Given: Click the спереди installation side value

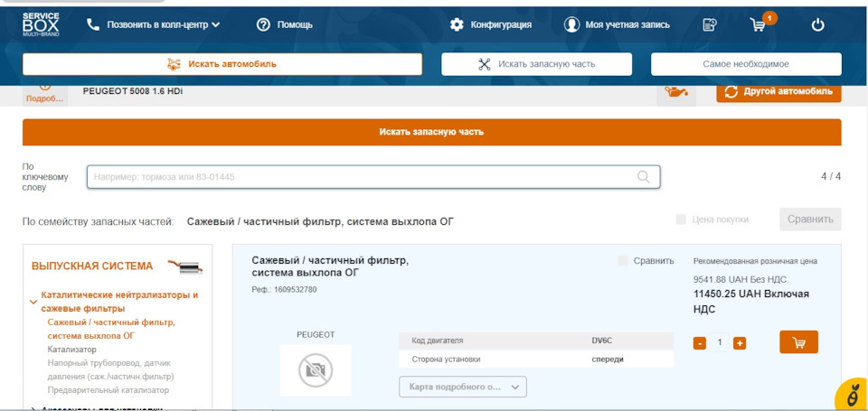Looking at the screenshot, I should (x=608, y=359).
